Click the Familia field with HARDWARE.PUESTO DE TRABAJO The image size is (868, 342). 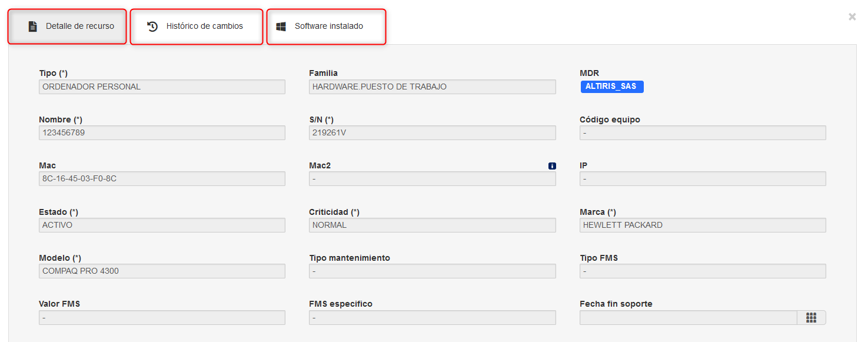[433, 87]
